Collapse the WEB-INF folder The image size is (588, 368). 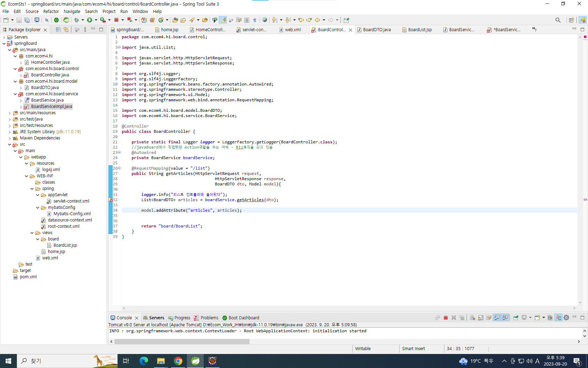(x=26, y=176)
